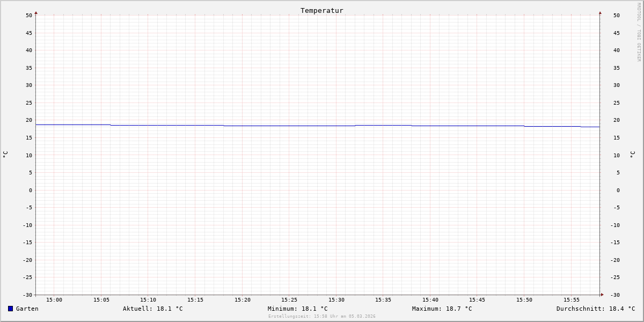This screenshot has height=322, width=644.
Task: Click the red arrow at x-axis end
Action: [x=602, y=295]
